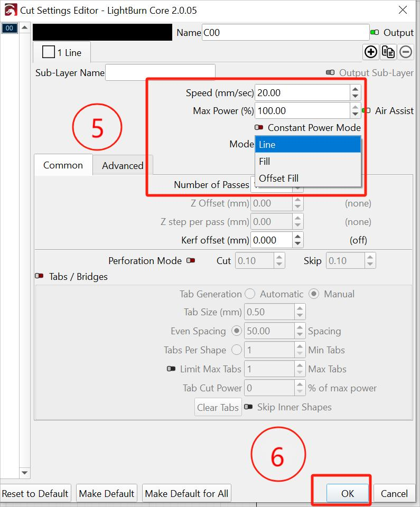Choose Offset Fill in the Mode dropdown
Image resolution: width=420 pixels, height=507 pixels.
308,178
